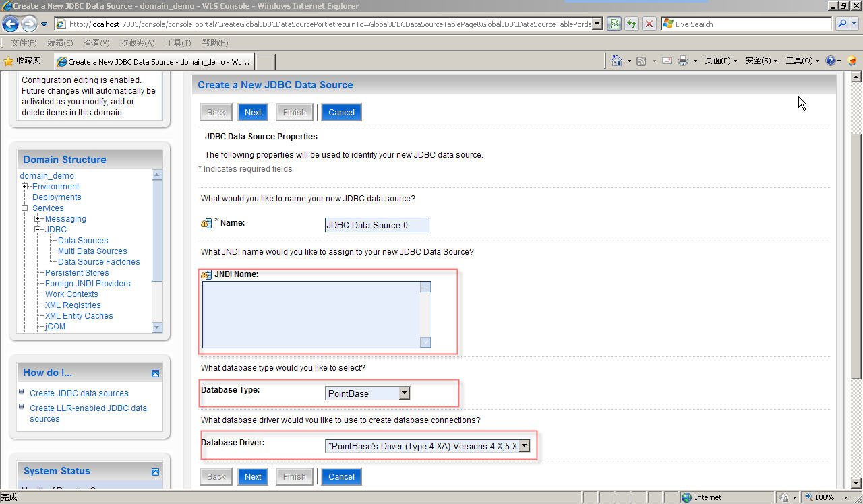Open Foreign JNDI Providers tree item

88,284
